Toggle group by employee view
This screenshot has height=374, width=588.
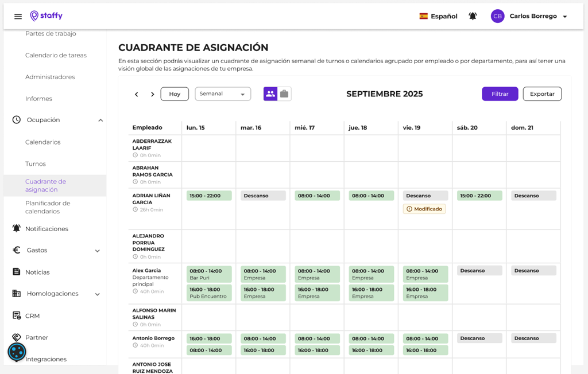point(270,93)
